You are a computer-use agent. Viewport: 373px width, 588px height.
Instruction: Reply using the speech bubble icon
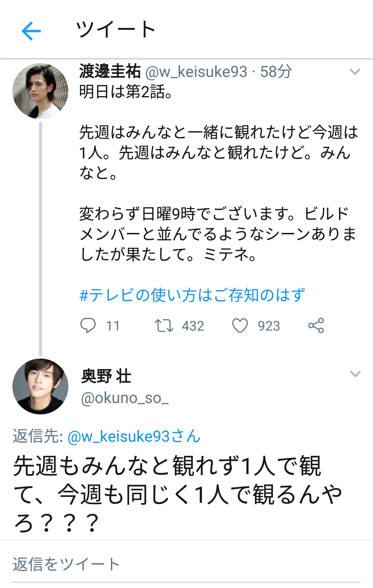coord(88,325)
